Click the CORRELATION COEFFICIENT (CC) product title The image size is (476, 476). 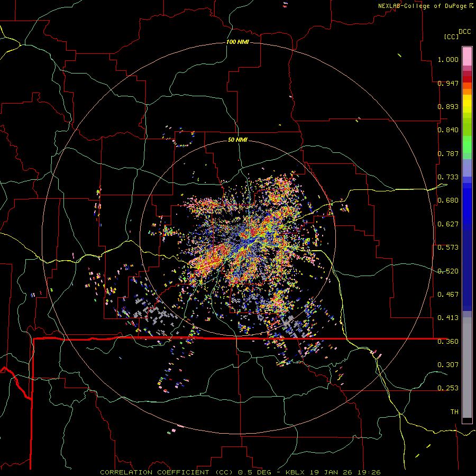tap(167, 472)
